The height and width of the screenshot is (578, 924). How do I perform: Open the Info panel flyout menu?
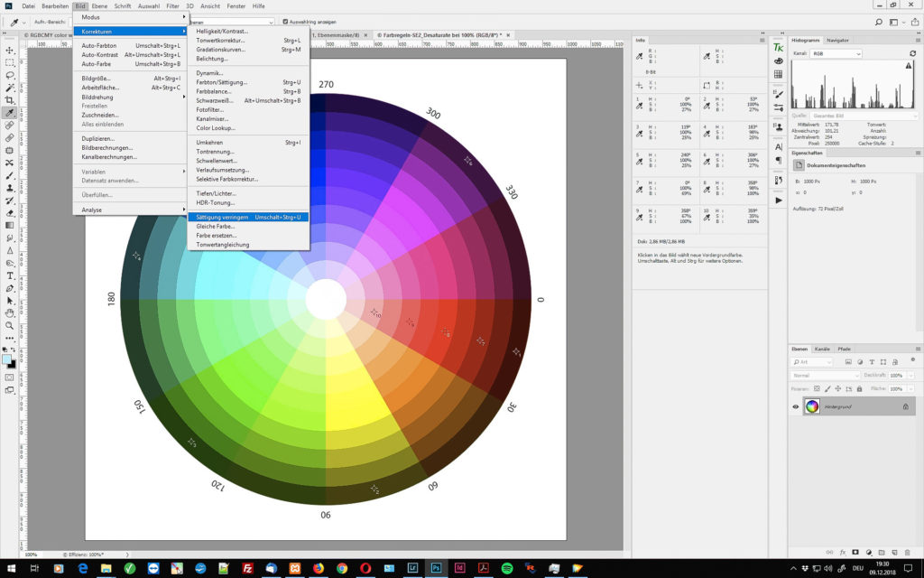pyautogui.click(x=762, y=40)
